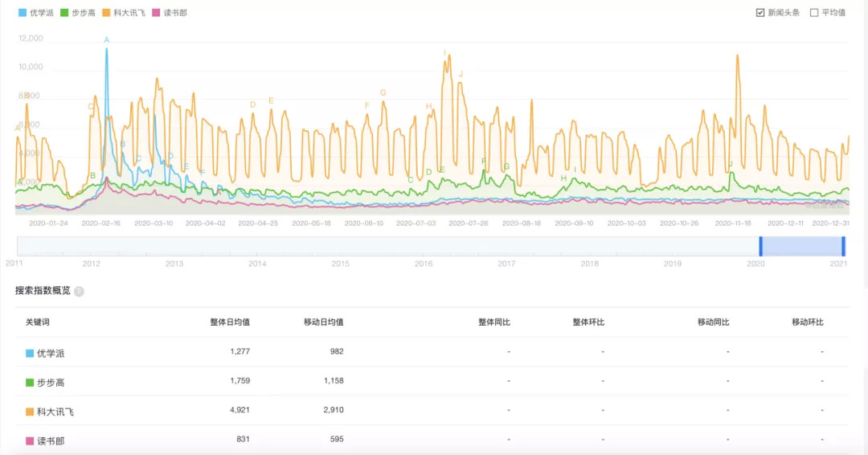Screen dimensions: 868x455
Task: Click the left handle of the time range slider
Action: click(x=760, y=246)
